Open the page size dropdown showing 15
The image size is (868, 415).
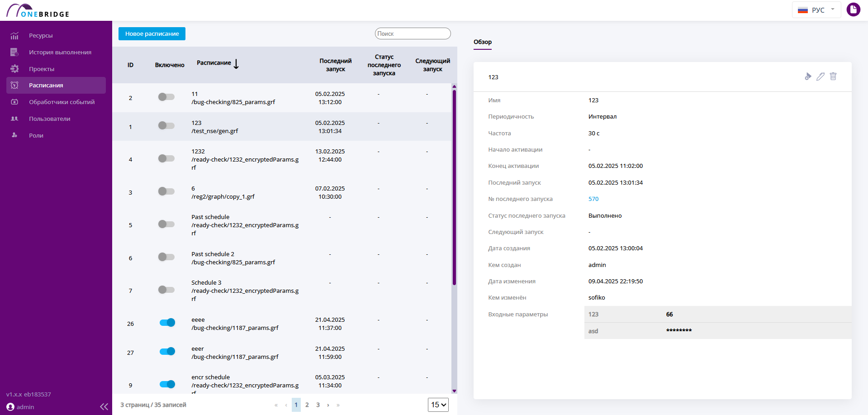pyautogui.click(x=438, y=405)
